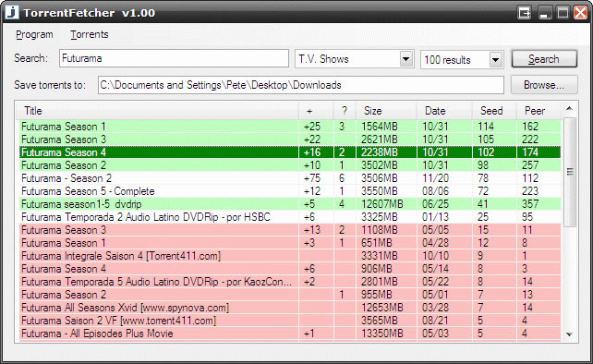Select Futurama Season 1 row with 651MB
This screenshot has width=593, height=364.
click(x=290, y=243)
